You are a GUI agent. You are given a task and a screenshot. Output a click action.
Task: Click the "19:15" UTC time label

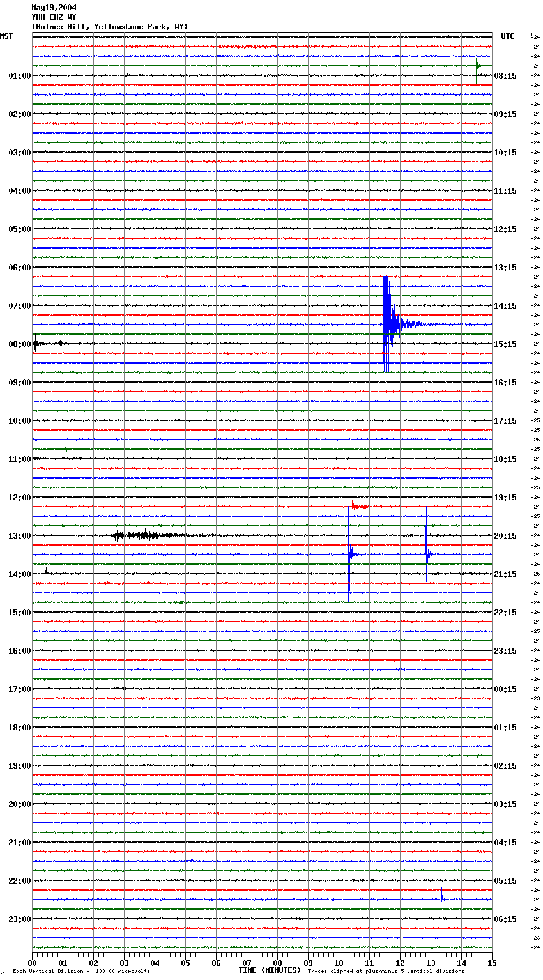[505, 498]
